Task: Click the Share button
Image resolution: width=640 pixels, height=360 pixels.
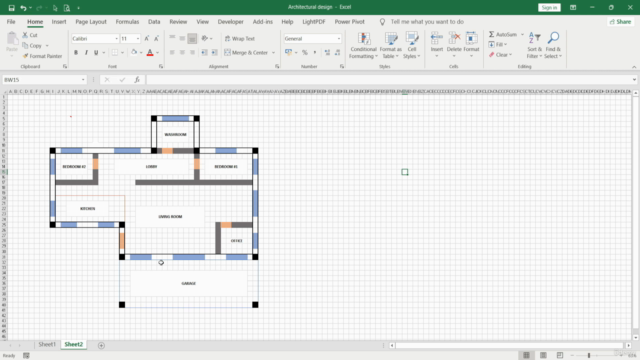Action: coord(620,22)
